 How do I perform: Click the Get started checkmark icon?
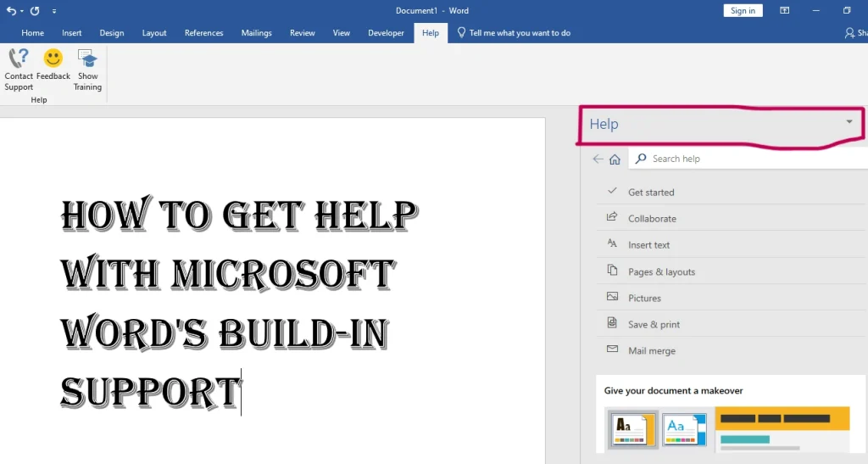612,191
